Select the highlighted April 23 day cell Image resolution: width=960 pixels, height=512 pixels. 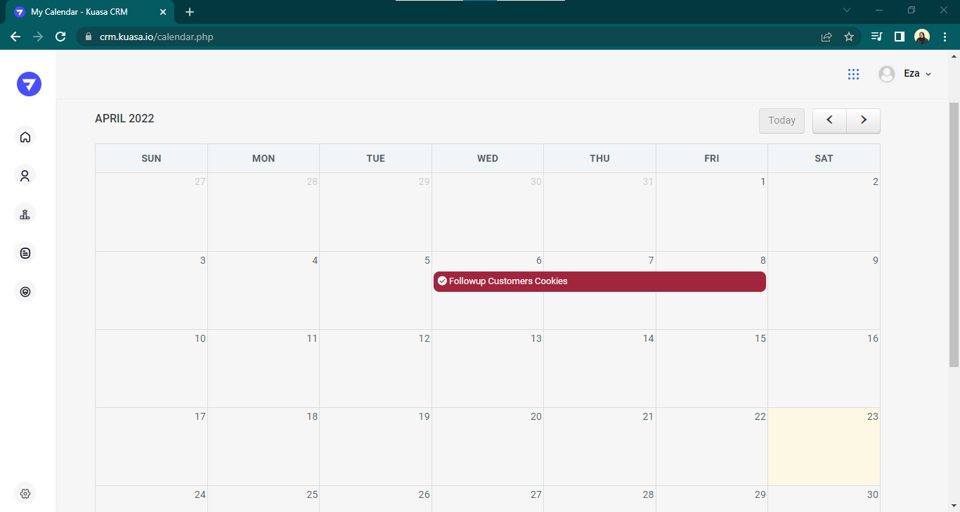(x=823, y=450)
